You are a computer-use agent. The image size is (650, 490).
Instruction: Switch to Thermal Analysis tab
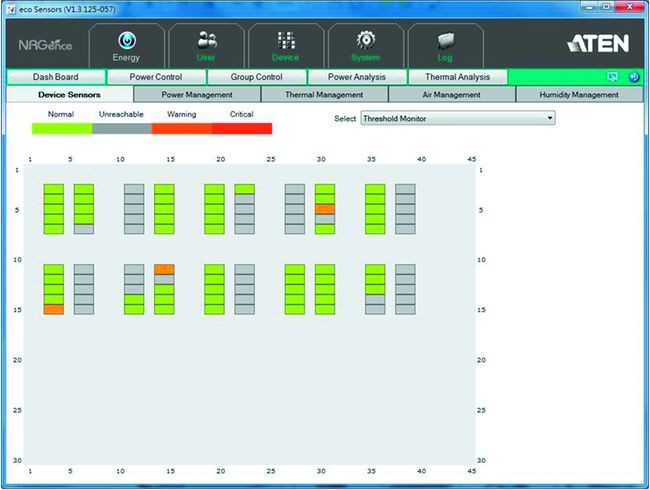(x=458, y=77)
